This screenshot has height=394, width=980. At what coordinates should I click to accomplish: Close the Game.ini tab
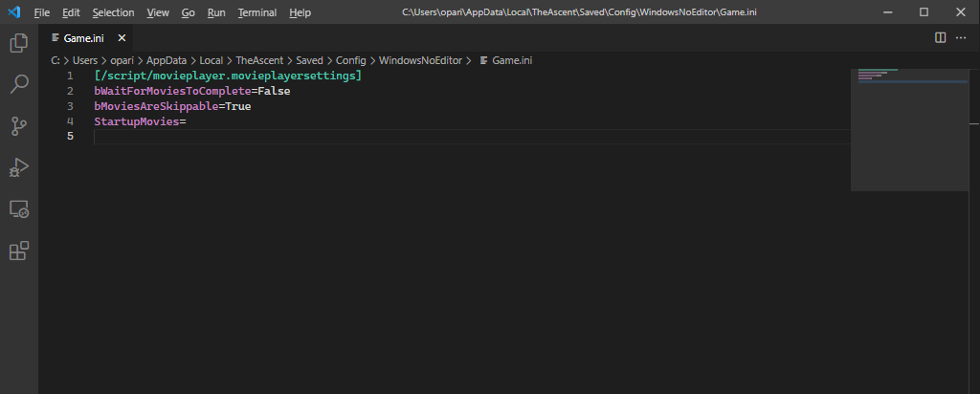123,38
